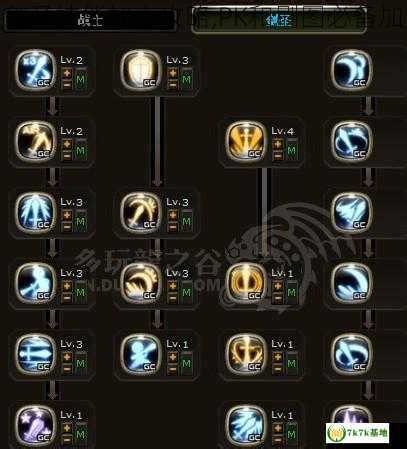Click the 7k7k基地 logo badge
The height and width of the screenshot is (449, 407).
click(x=357, y=433)
